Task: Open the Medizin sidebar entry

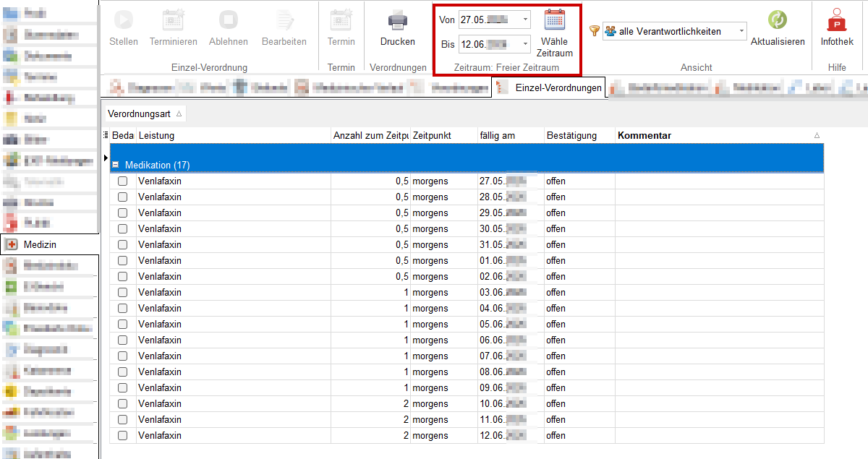Action: click(49, 244)
